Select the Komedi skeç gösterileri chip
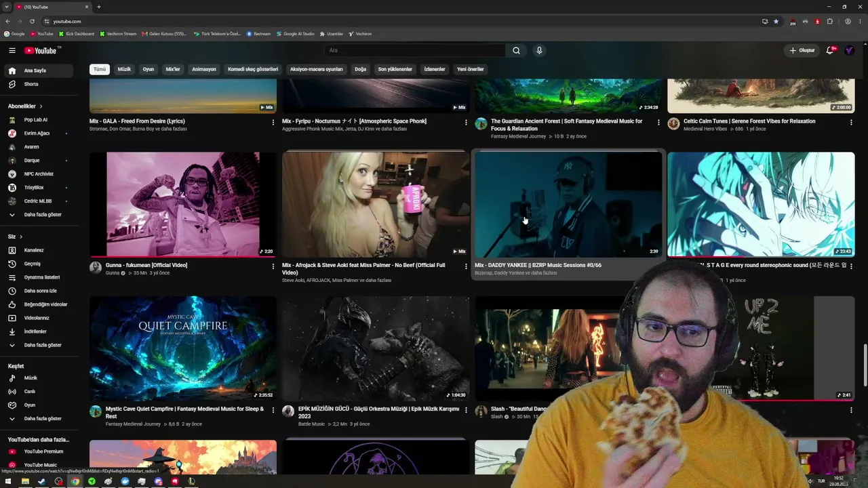This screenshot has height=488, width=868. (253, 69)
